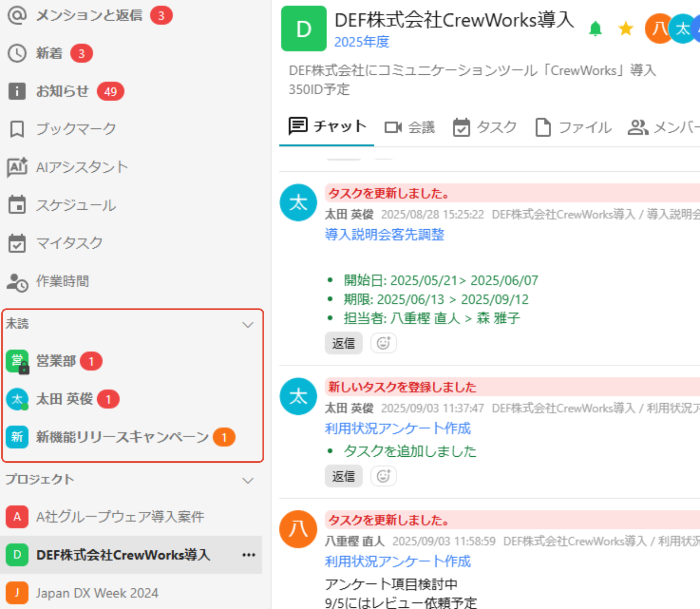The image size is (700, 609).
Task: Switch to the タスク tab
Action: click(485, 128)
